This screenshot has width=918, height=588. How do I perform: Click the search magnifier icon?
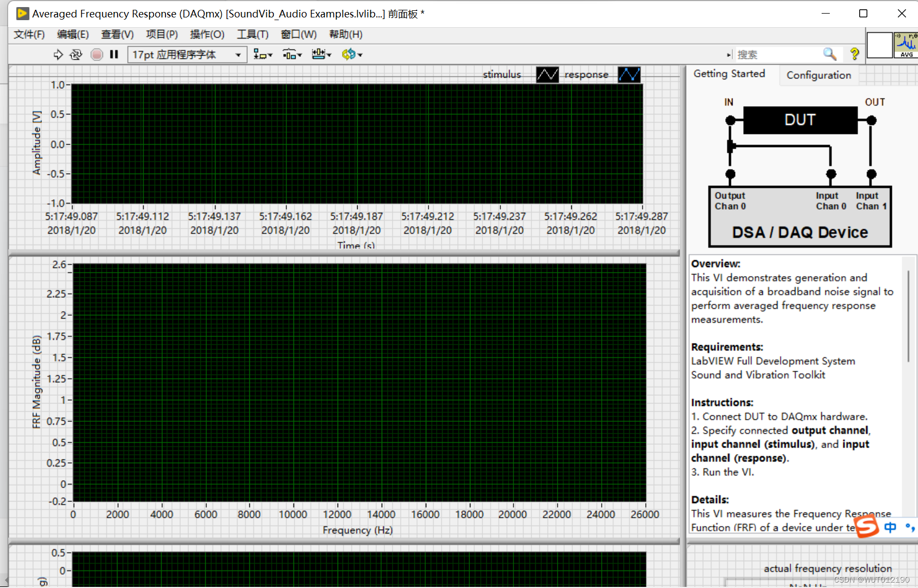(830, 54)
